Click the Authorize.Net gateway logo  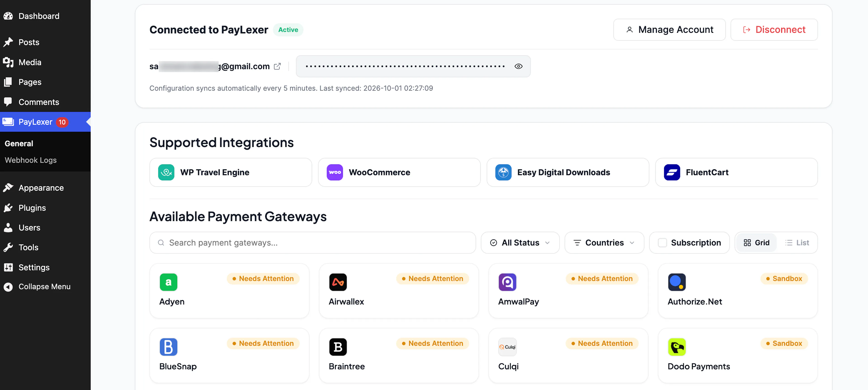pyautogui.click(x=677, y=282)
